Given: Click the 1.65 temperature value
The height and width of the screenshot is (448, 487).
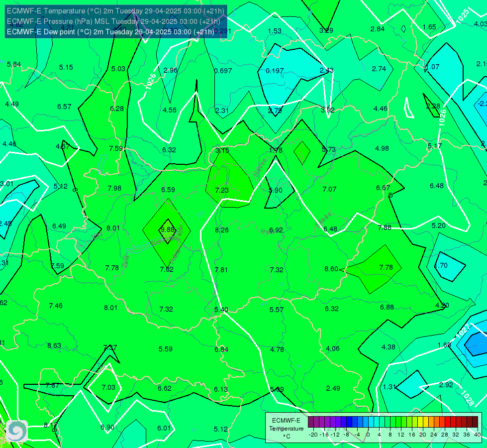Looking at the screenshot, I should pyautogui.click(x=429, y=27).
